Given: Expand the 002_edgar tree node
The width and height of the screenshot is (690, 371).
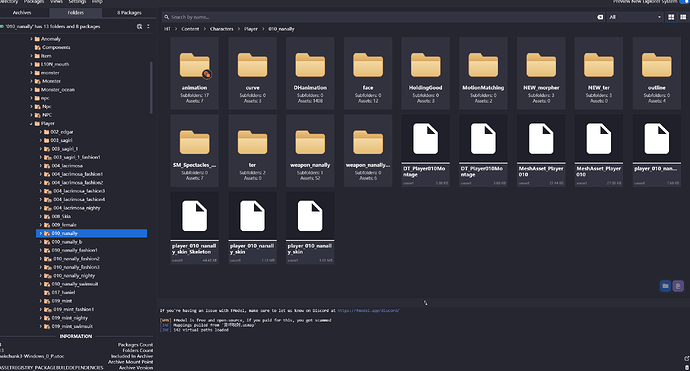Looking at the screenshot, I should point(41,132).
